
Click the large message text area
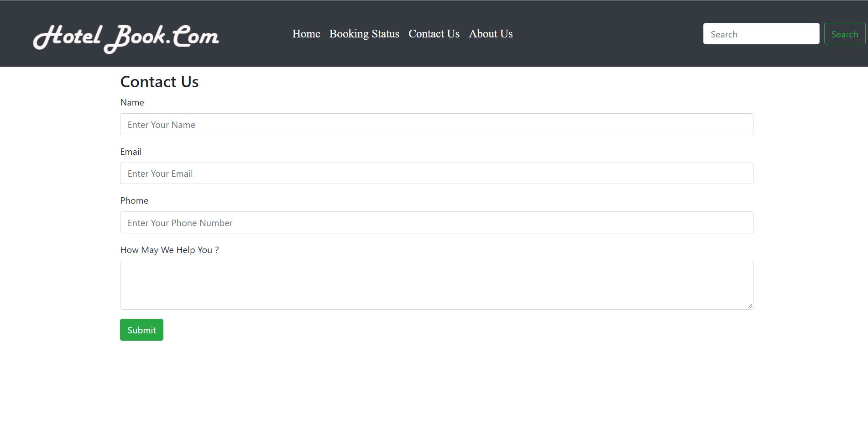coord(437,284)
